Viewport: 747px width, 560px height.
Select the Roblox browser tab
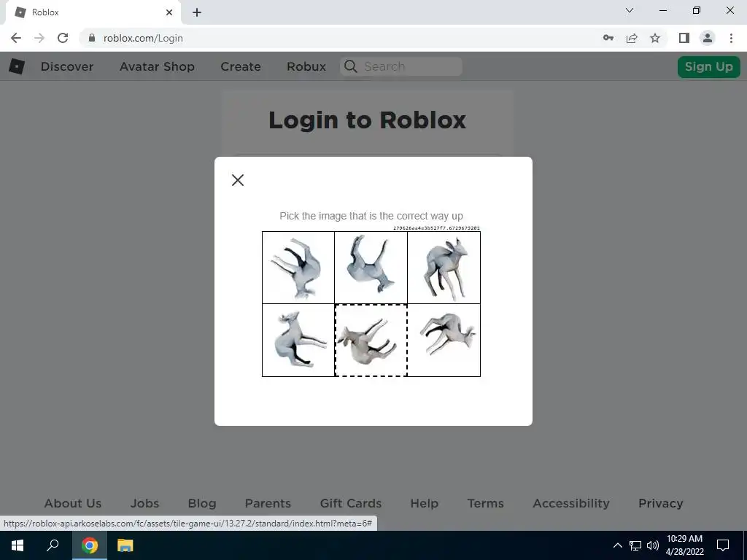(x=93, y=12)
